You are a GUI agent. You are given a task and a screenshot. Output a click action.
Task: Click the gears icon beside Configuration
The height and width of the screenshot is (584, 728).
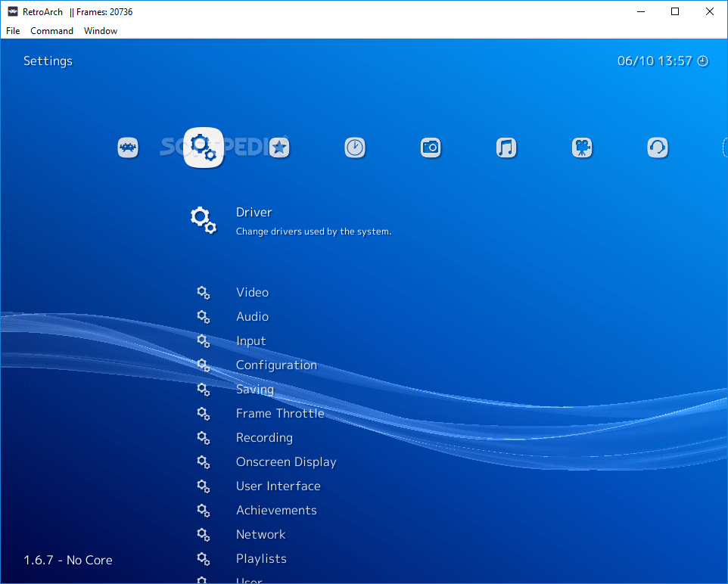(x=204, y=365)
